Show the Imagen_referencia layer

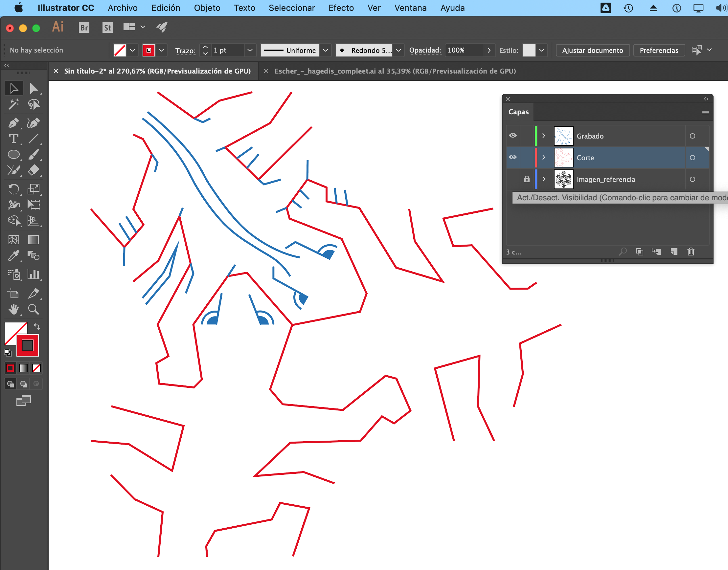pos(513,179)
